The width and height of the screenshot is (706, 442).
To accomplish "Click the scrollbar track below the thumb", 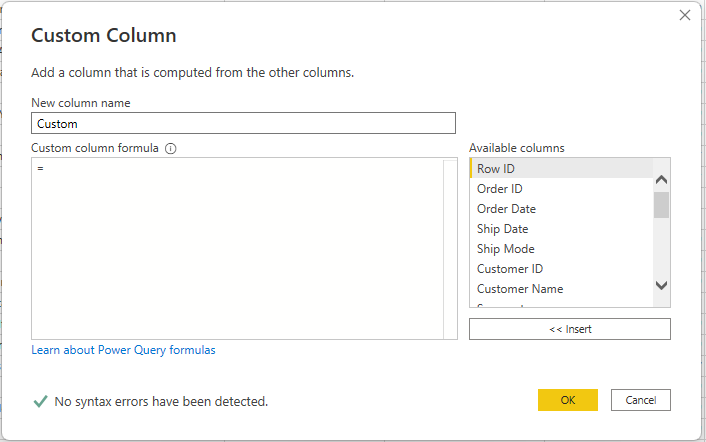I will pos(661,248).
